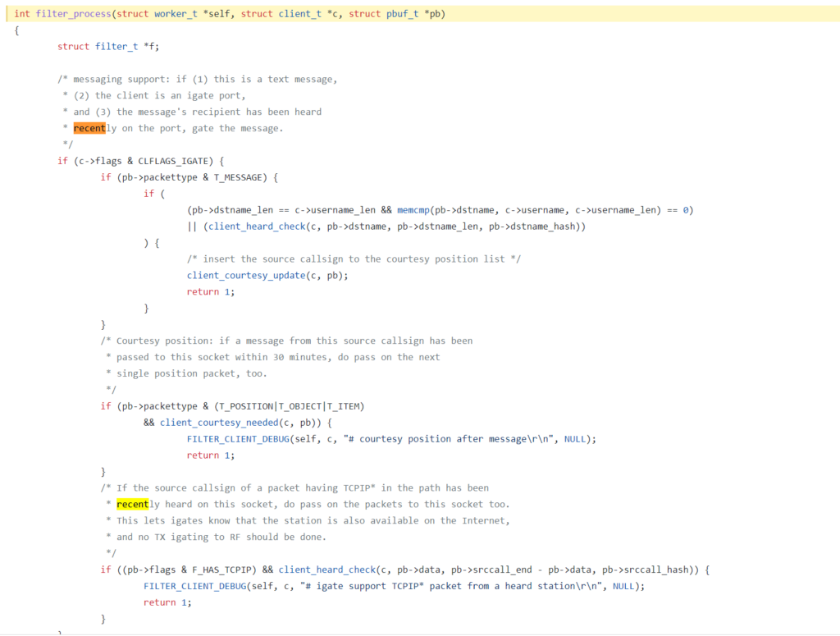Viewport: 840px width, 636px height.
Task: Click client_t in the function signature
Action: tap(300, 14)
